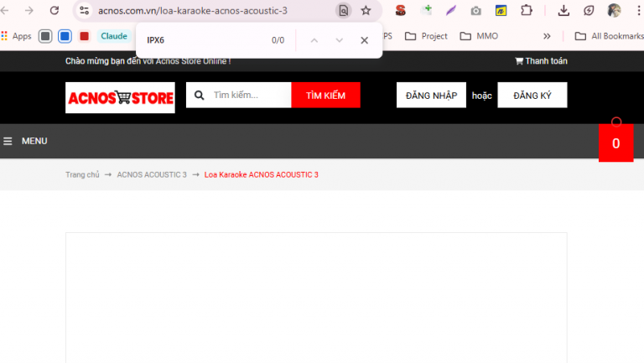
Task: Go to the Trang chủ breadcrumb
Action: point(82,175)
